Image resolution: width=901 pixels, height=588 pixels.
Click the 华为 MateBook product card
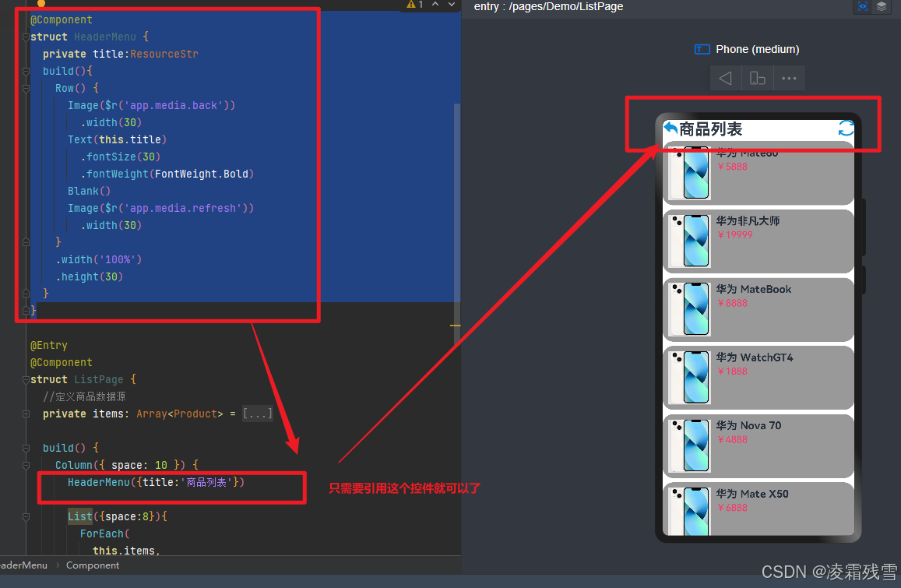tap(758, 310)
